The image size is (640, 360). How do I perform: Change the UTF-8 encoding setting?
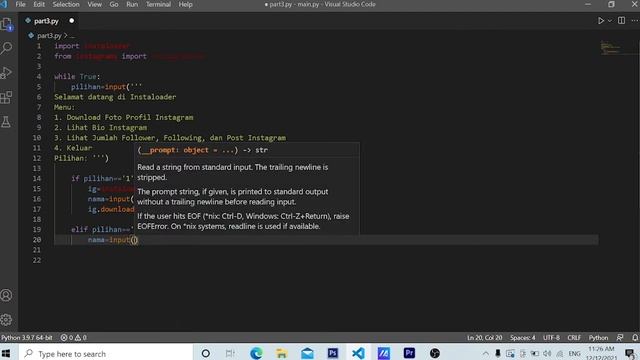click(551, 338)
